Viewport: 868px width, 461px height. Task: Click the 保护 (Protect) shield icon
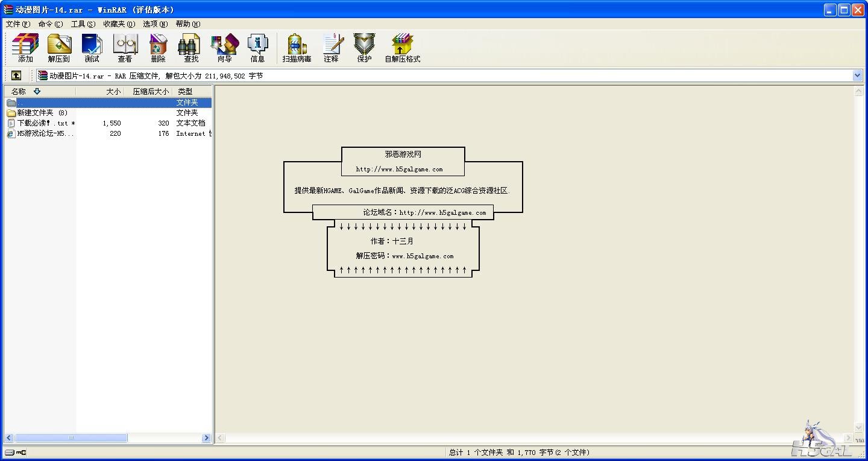[x=364, y=48]
